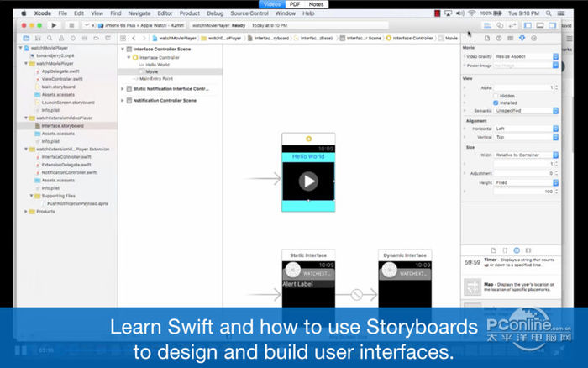The image size is (588, 368).
Task: Open the Semantic dropdown
Action: 526,111
